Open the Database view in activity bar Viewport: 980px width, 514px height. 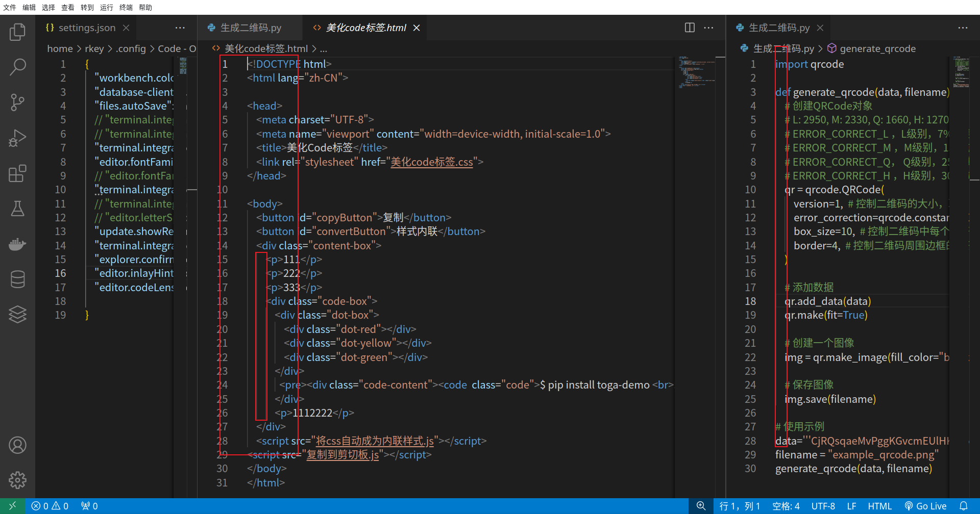(17, 279)
